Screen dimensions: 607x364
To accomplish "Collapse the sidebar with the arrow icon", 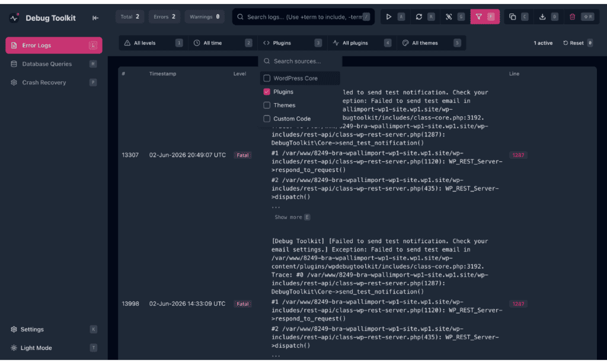I will (x=95, y=18).
